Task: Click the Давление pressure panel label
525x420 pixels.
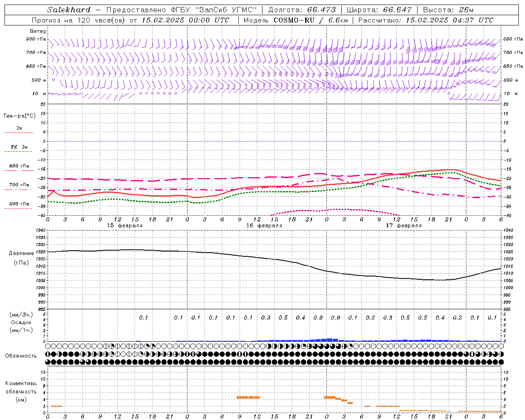Action: tap(21, 253)
